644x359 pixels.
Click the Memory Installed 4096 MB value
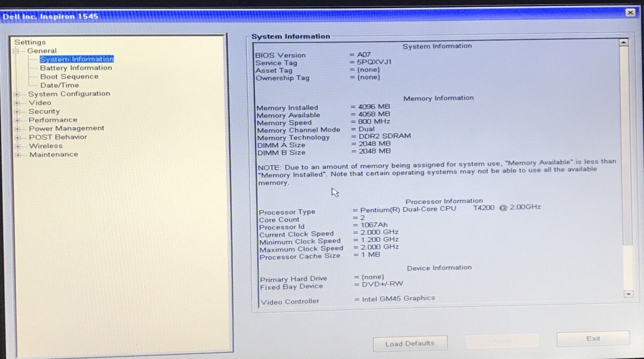coord(374,107)
